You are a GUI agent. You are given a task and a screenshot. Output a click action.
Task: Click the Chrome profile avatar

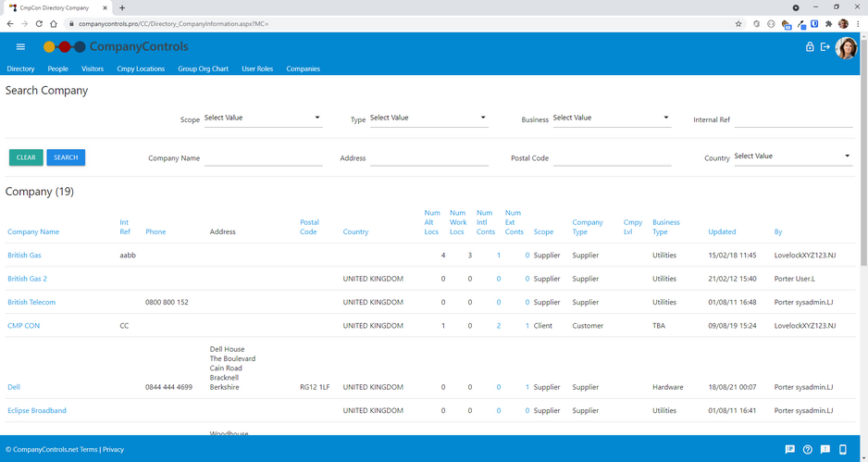(843, 24)
